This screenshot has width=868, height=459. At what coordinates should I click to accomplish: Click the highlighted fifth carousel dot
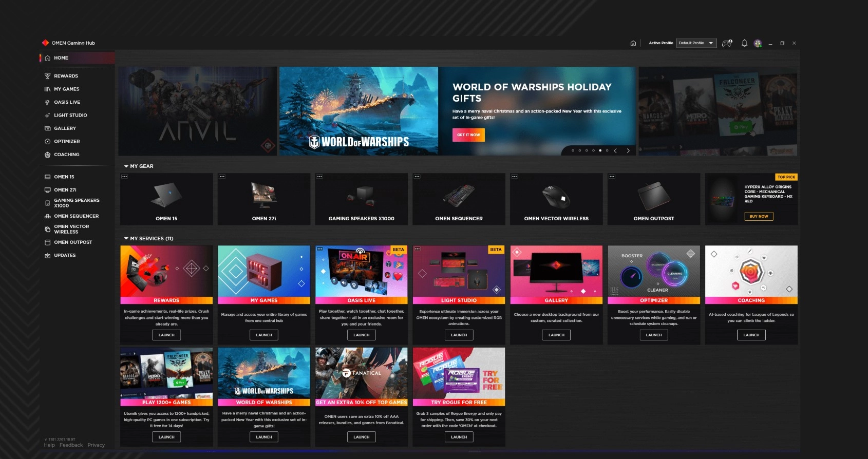pos(600,150)
